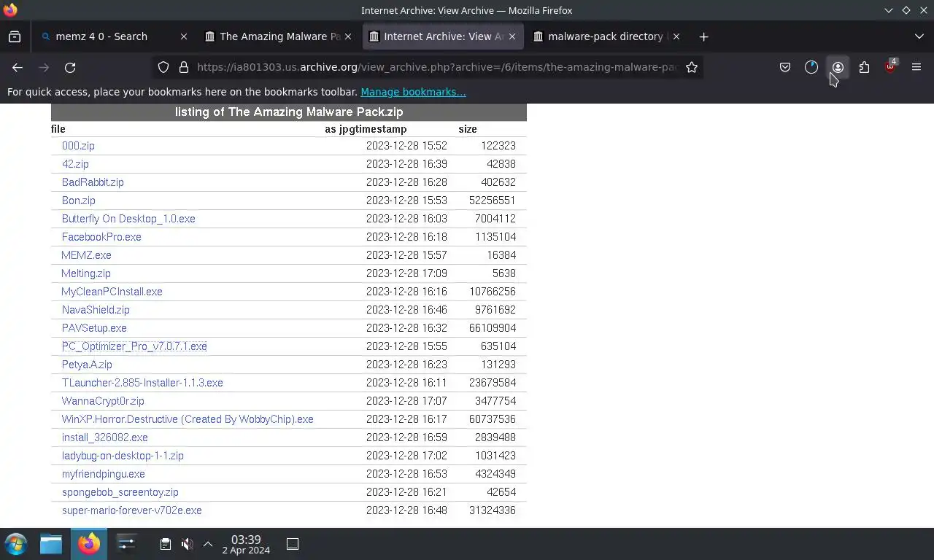934x560 pixels.
Task: Click the taskbar clock 03:39
Action: [246, 540]
